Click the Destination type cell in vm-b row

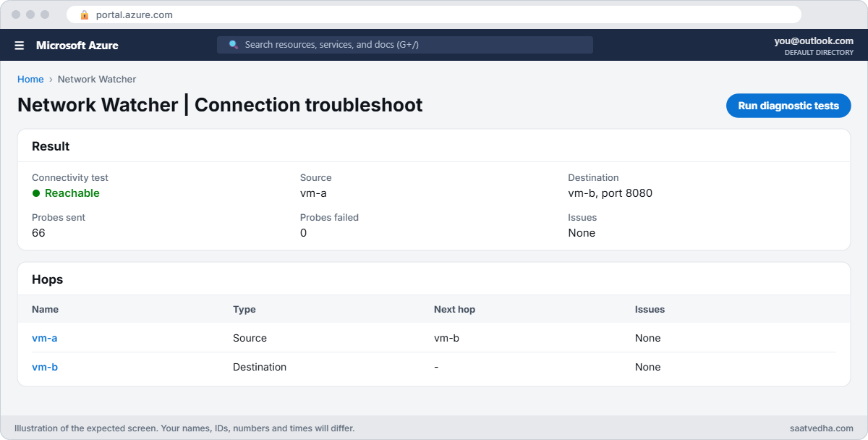point(260,367)
